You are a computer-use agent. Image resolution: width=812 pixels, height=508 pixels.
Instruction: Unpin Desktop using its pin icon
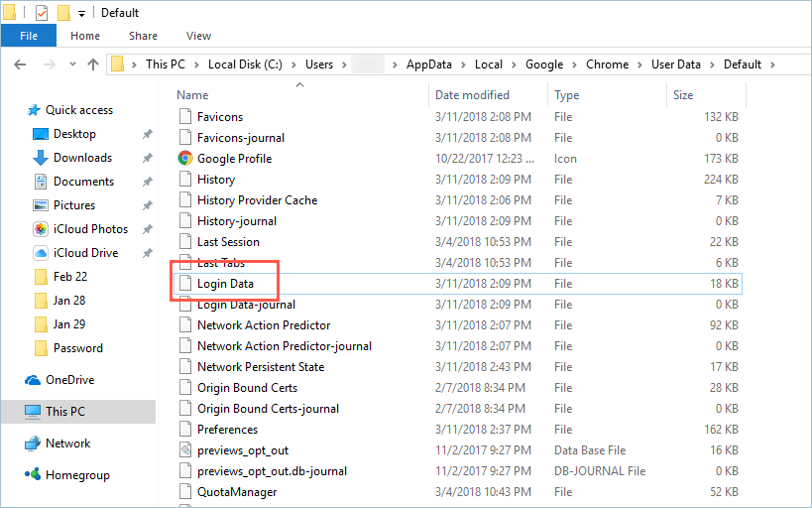pos(147,134)
